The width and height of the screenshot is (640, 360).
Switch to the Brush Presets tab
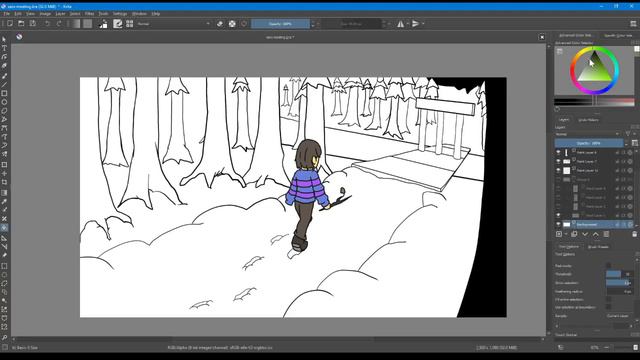(x=598, y=247)
